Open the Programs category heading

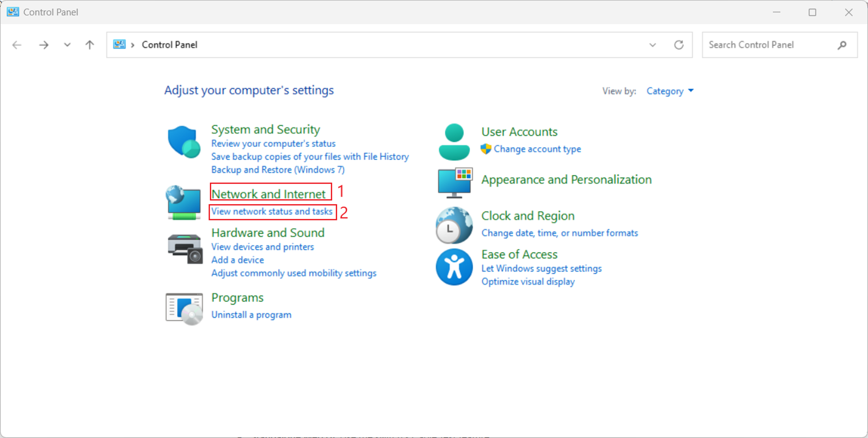237,297
